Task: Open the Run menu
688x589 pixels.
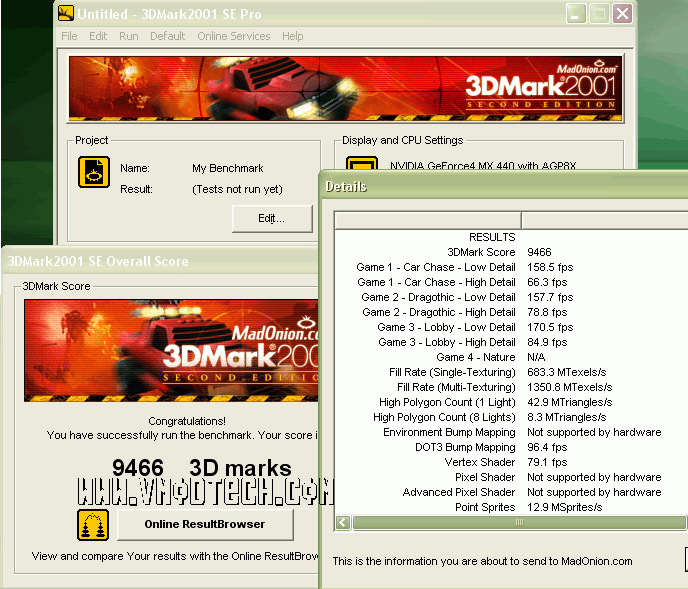Action: point(129,36)
